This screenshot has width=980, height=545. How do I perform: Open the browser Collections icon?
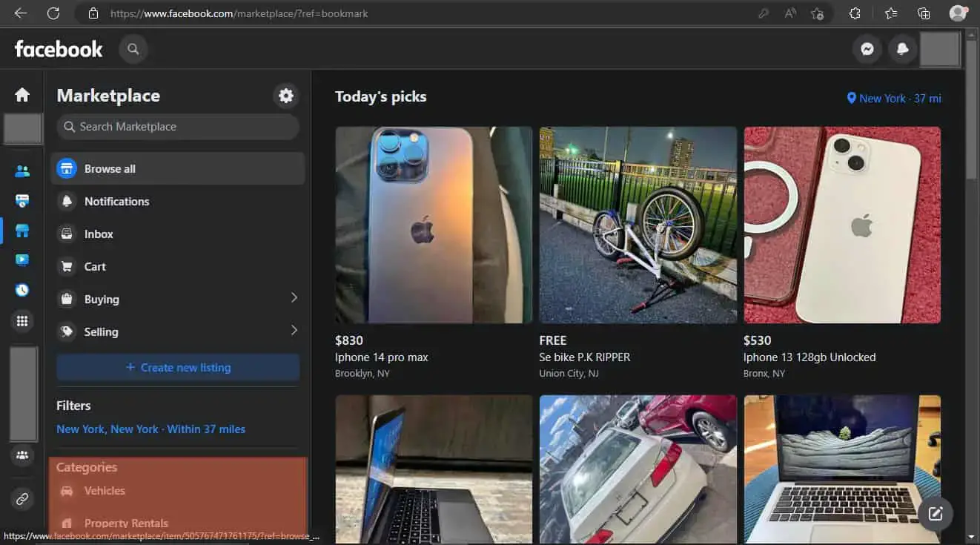click(924, 13)
